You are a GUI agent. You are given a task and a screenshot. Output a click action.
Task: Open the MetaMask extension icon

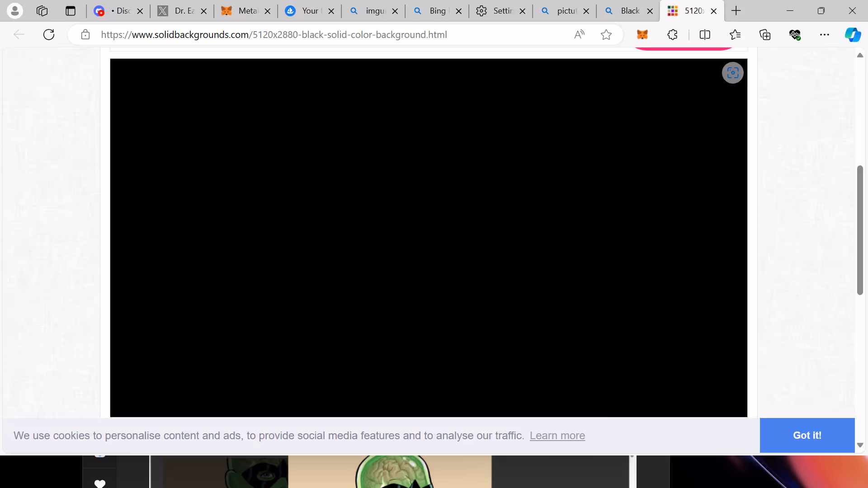pyautogui.click(x=642, y=35)
